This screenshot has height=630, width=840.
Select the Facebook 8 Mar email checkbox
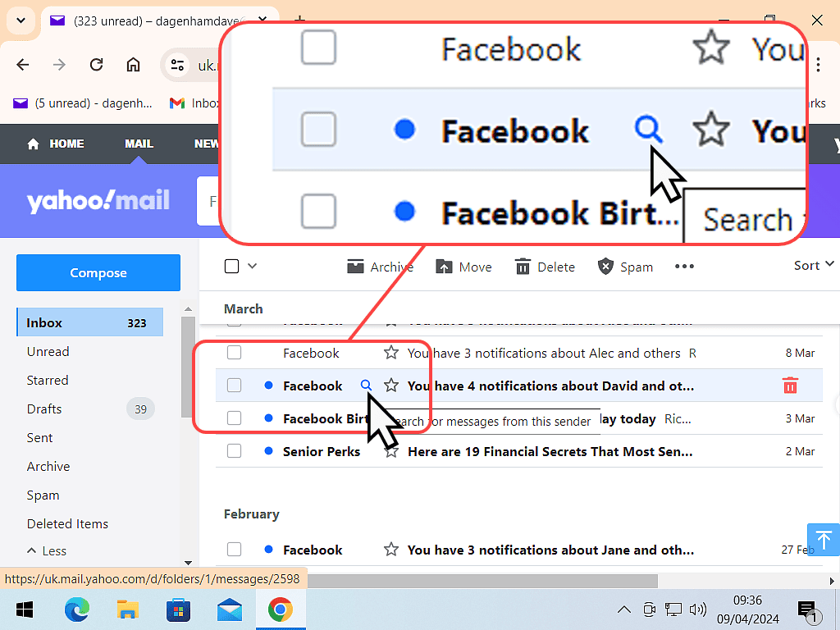pyautogui.click(x=235, y=353)
